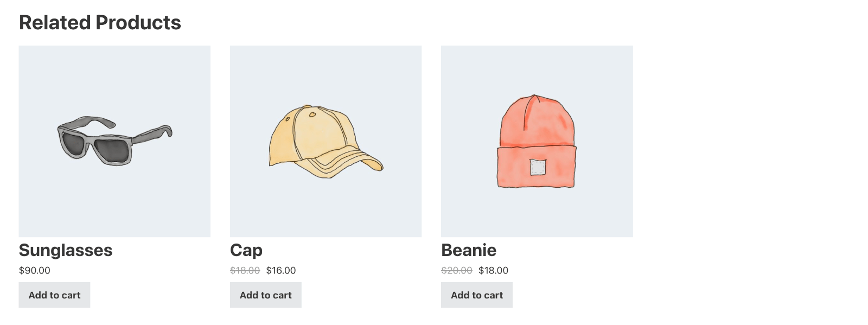Click the top button on the cap
Viewport: 868px width, 325px height.
pos(308,107)
